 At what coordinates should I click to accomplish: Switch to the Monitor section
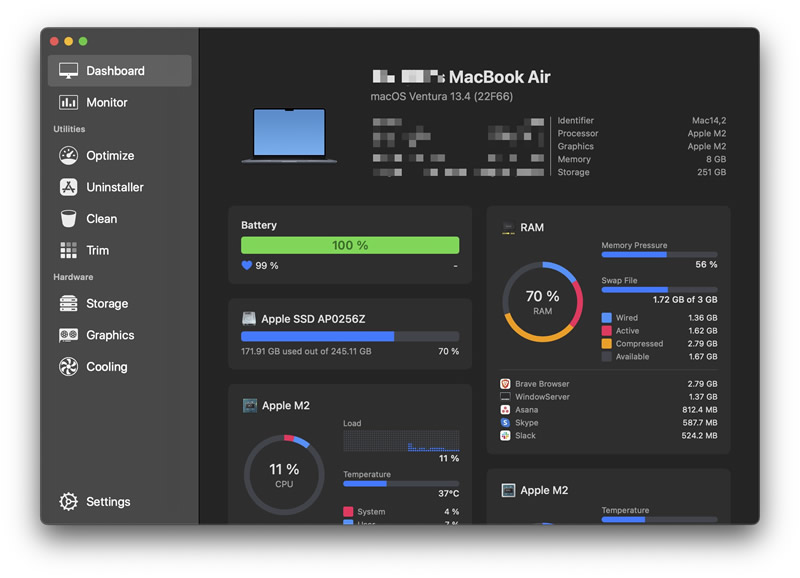tap(120, 103)
